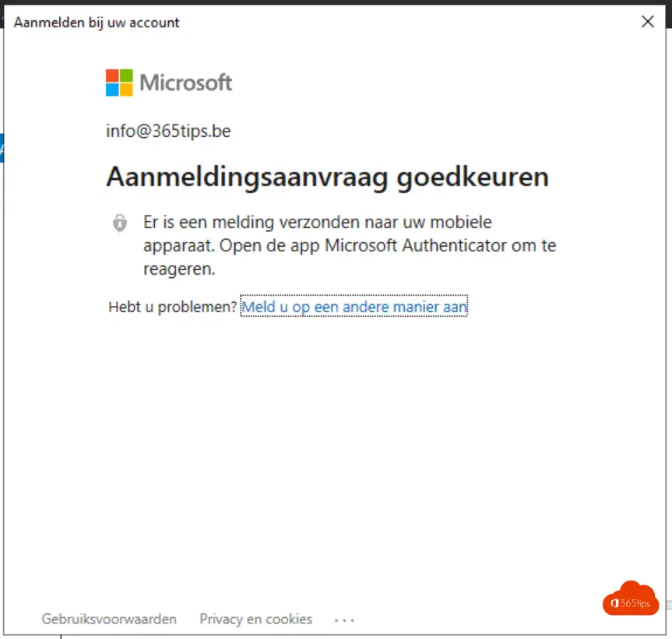Click the blue strip at left window edge

click(2, 148)
